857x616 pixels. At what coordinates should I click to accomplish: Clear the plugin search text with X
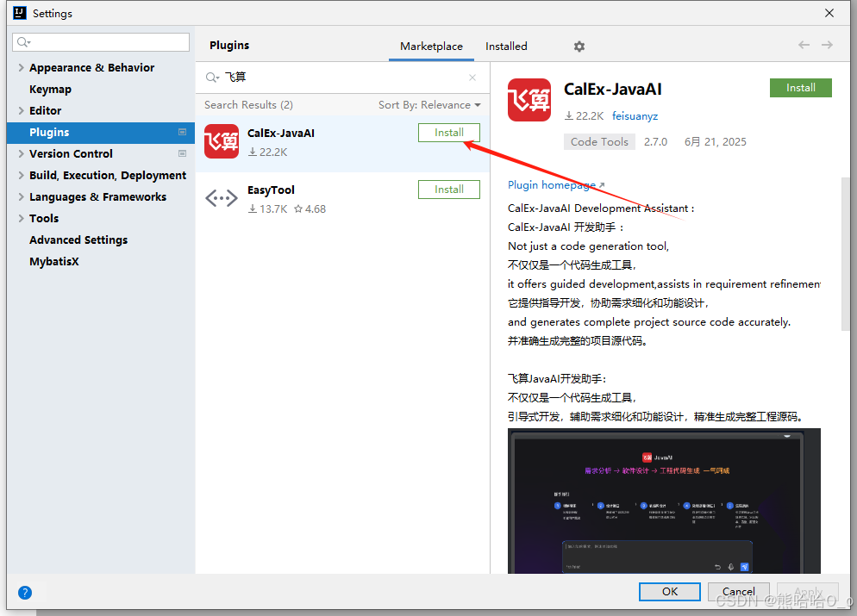click(472, 78)
